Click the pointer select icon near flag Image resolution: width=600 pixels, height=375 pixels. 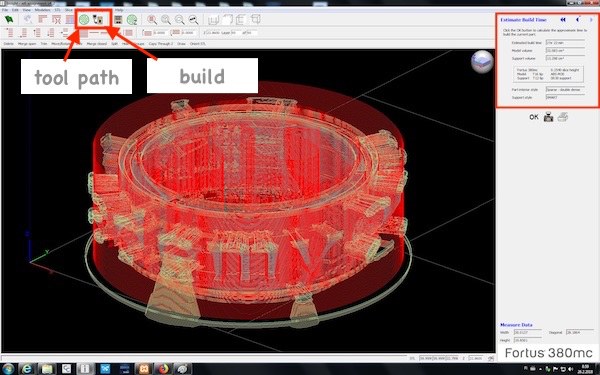click(x=28, y=19)
